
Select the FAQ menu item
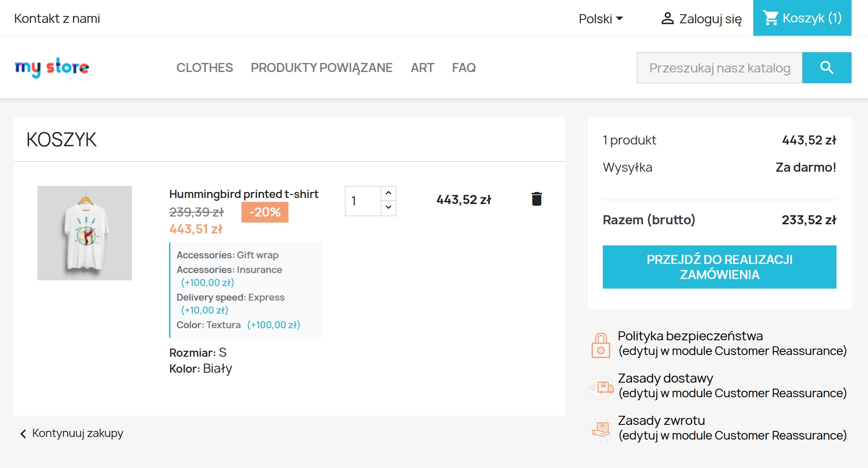(463, 68)
